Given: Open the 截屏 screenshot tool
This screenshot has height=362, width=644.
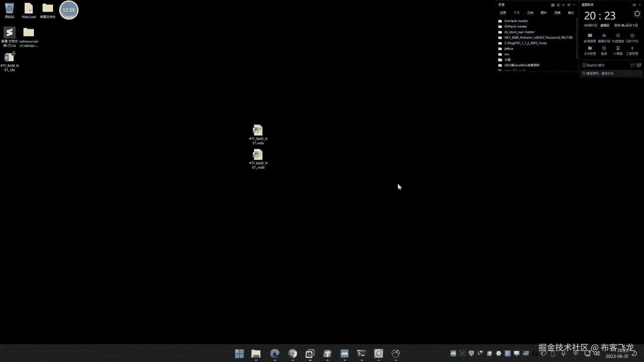Looking at the screenshot, I should click(604, 48).
